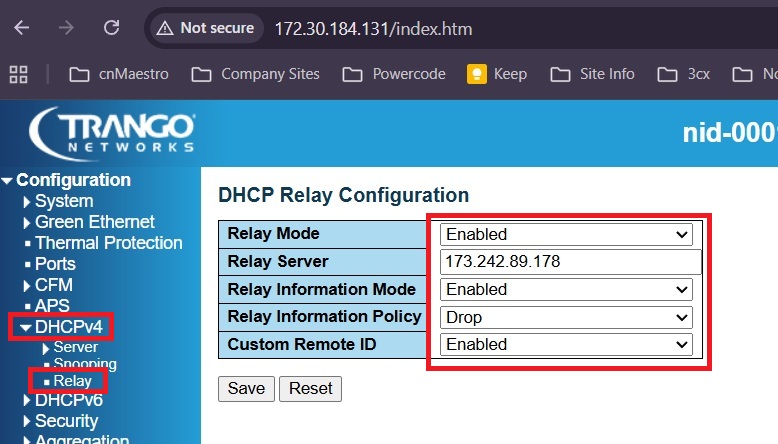Open the browser apps grid icon
The width and height of the screenshot is (778, 444).
click(x=18, y=74)
